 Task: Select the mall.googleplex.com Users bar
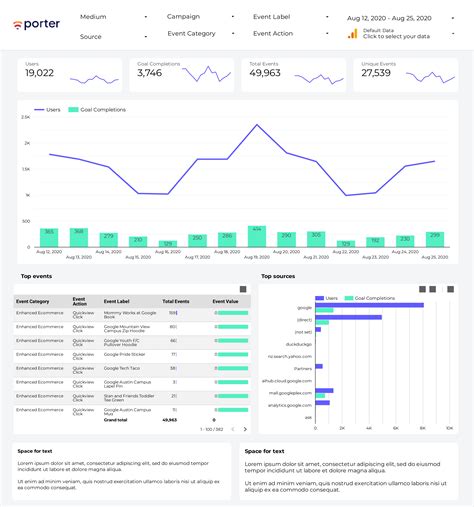tap(324, 390)
